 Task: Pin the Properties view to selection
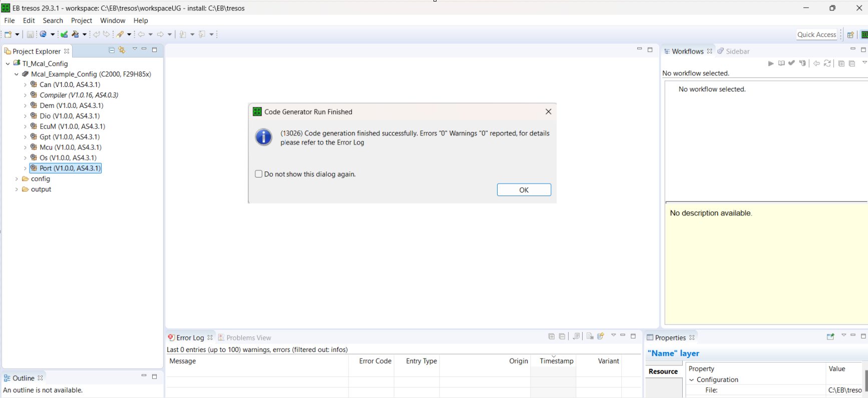pyautogui.click(x=830, y=336)
